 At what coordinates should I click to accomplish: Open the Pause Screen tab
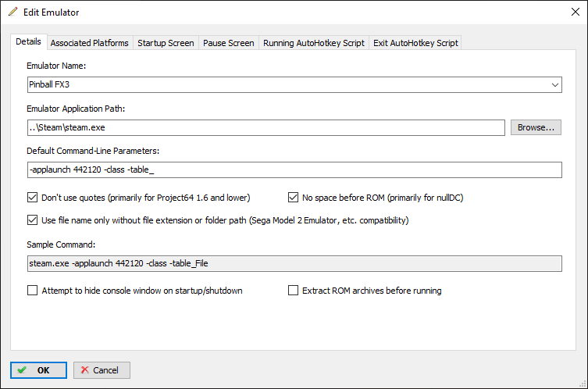[x=228, y=43]
